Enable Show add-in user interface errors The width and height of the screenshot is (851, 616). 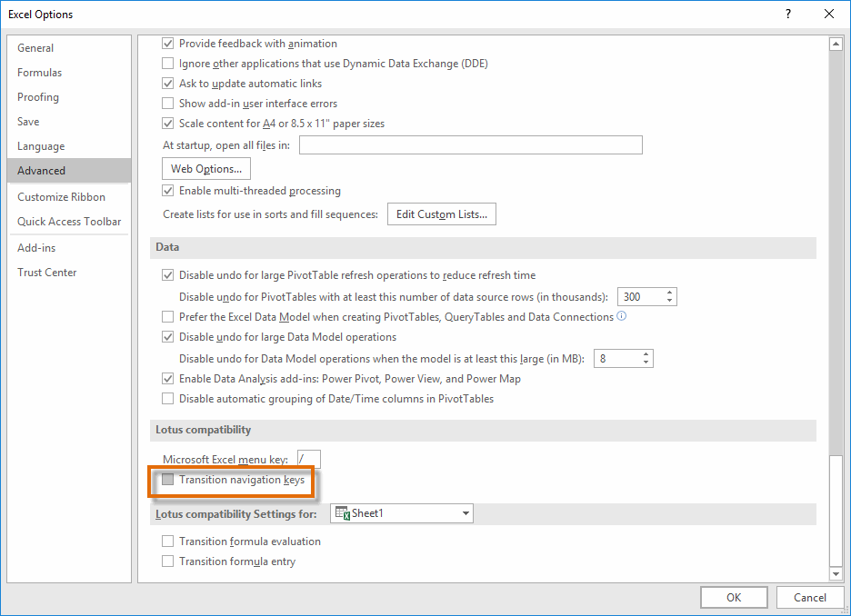pos(167,103)
